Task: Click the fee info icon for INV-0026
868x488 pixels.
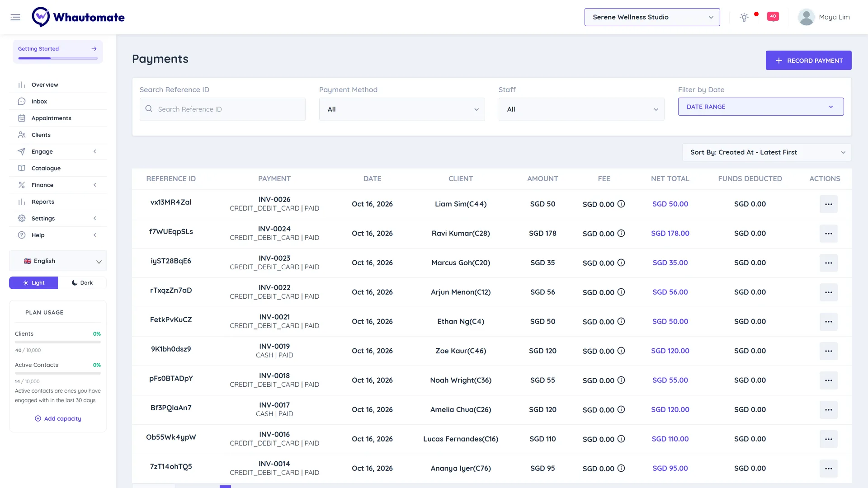Action: 621,204
